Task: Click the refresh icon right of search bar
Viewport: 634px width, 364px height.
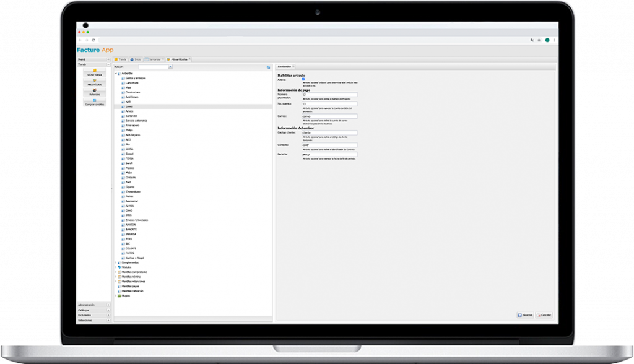Action: [x=268, y=67]
